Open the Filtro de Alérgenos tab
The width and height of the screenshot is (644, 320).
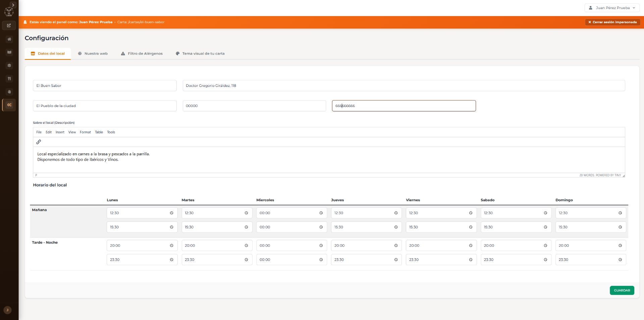142,54
